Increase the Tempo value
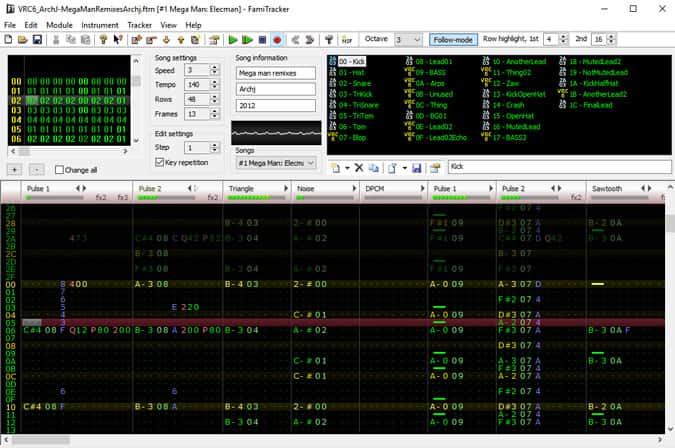Image resolution: width=675 pixels, height=448 pixels. pyautogui.click(x=214, y=82)
